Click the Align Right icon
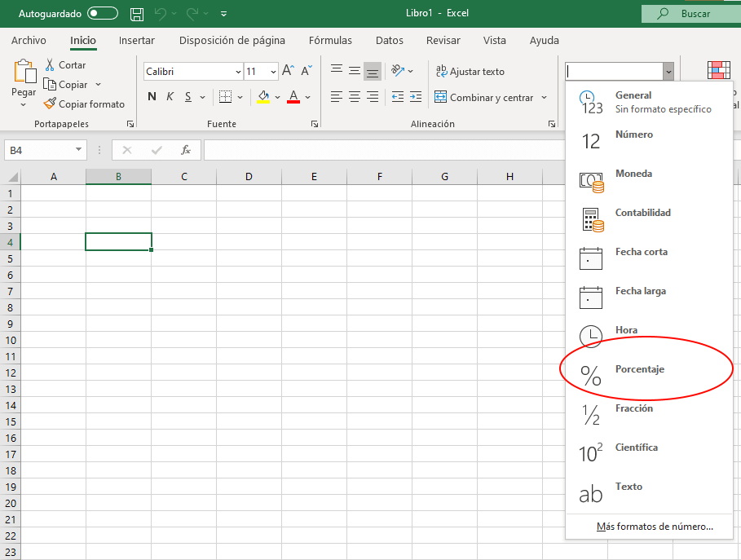The width and height of the screenshot is (741, 560). (373, 97)
